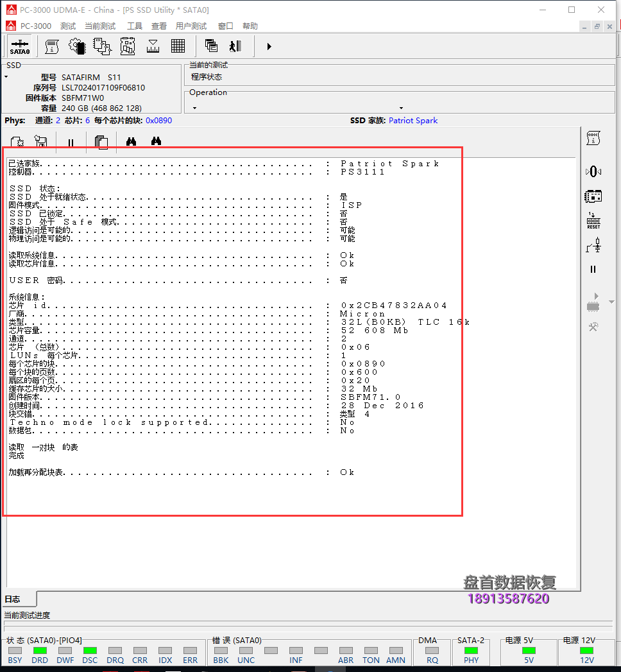
Task: Open the 帮助 menu
Action: pyautogui.click(x=250, y=26)
